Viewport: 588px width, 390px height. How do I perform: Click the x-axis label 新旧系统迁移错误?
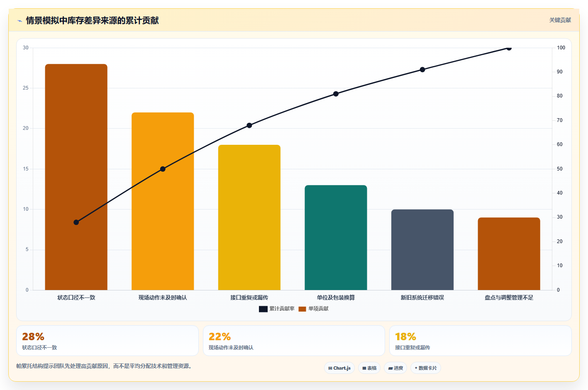coord(422,297)
